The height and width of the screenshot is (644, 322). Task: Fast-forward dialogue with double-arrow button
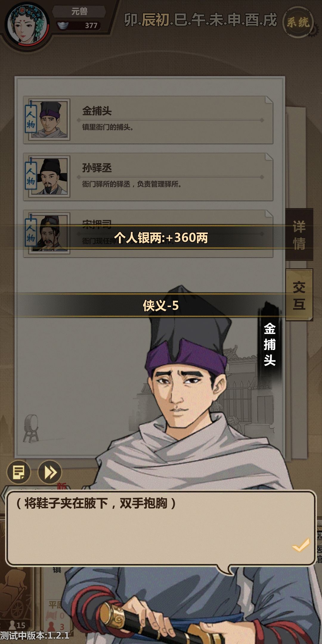click(x=50, y=472)
